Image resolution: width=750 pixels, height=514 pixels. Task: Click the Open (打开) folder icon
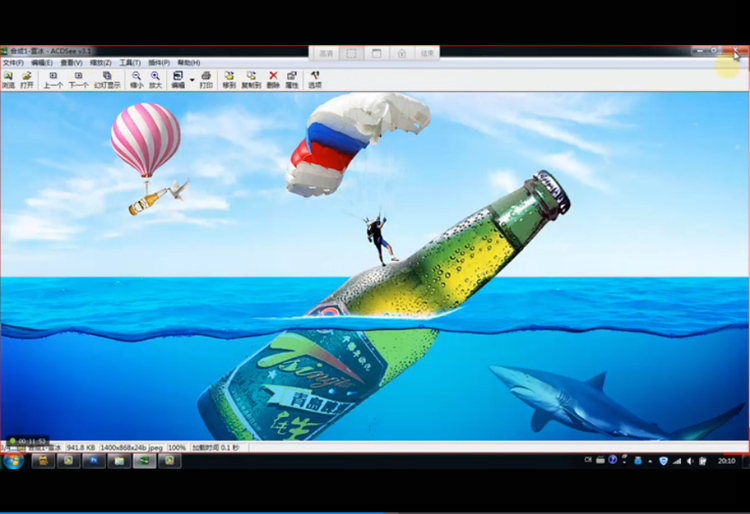pos(27,80)
